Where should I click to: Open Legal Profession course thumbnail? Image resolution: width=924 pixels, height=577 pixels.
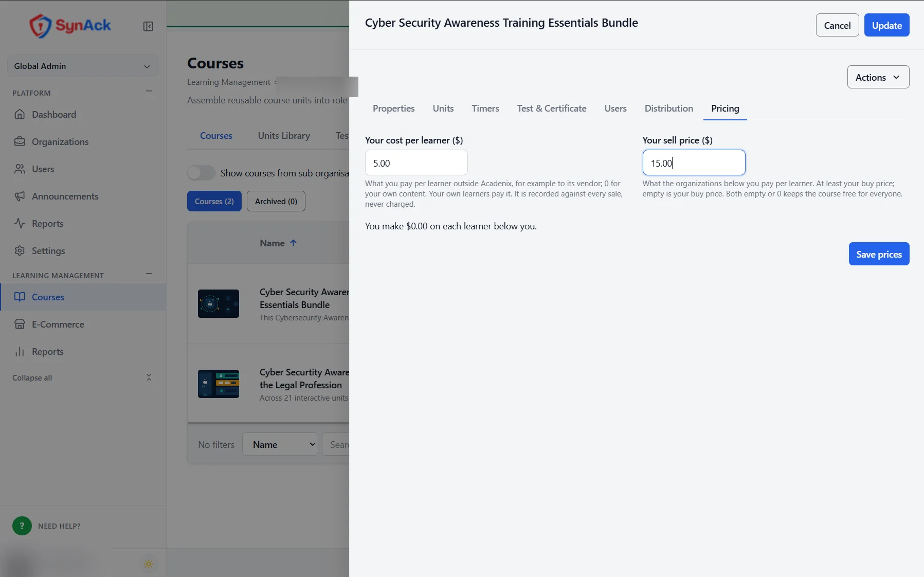pos(219,384)
